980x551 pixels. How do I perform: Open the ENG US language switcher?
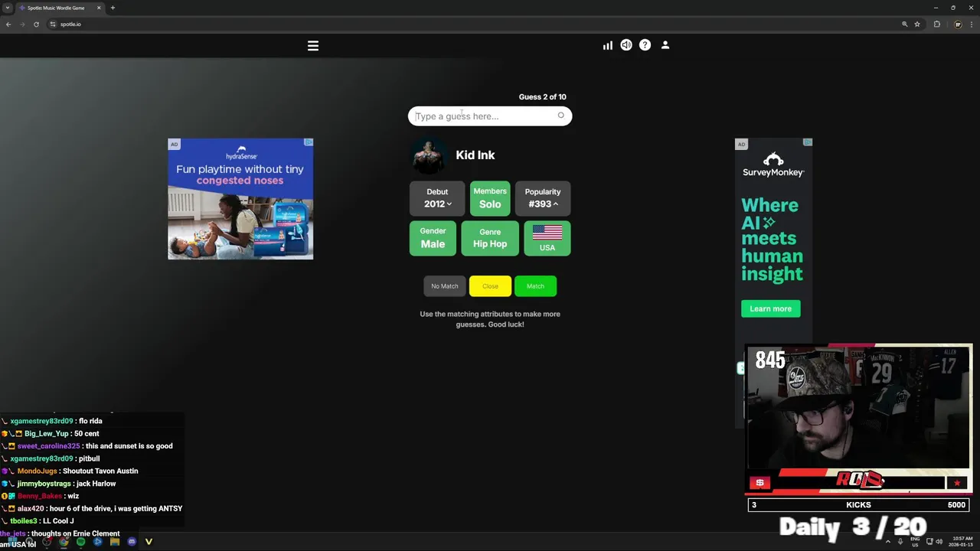coord(915,542)
